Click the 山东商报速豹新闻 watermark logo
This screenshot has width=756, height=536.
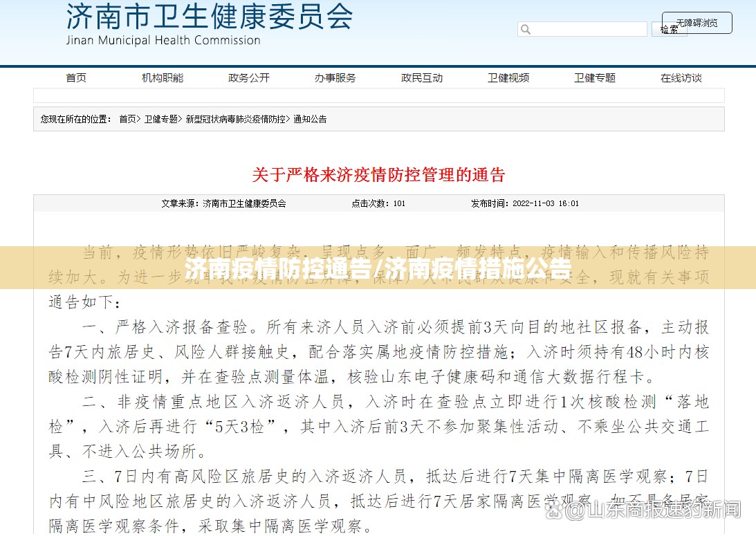click(x=653, y=510)
